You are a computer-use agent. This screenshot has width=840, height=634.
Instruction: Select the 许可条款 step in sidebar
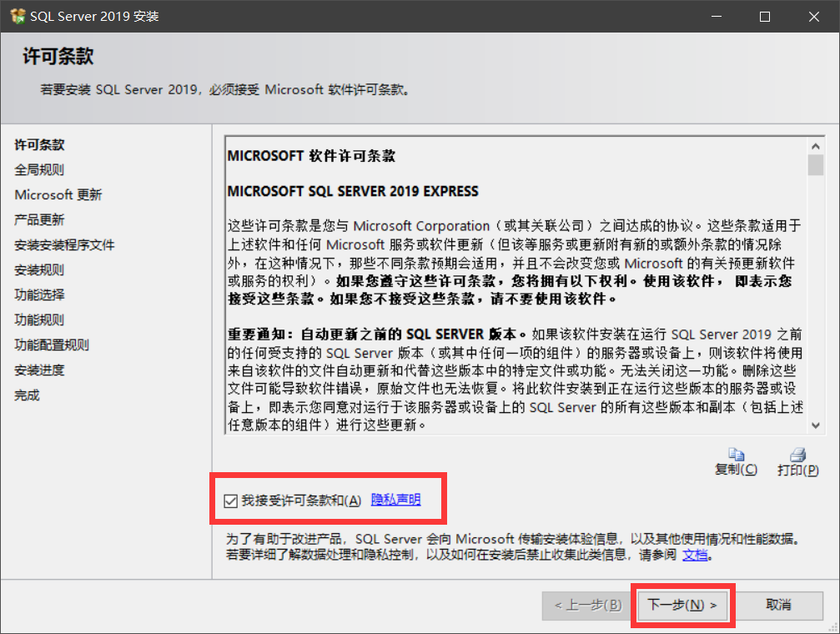pyautogui.click(x=39, y=144)
